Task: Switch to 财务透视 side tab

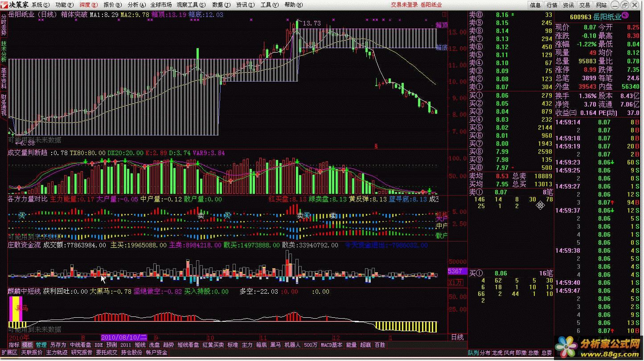Action: pos(4,104)
